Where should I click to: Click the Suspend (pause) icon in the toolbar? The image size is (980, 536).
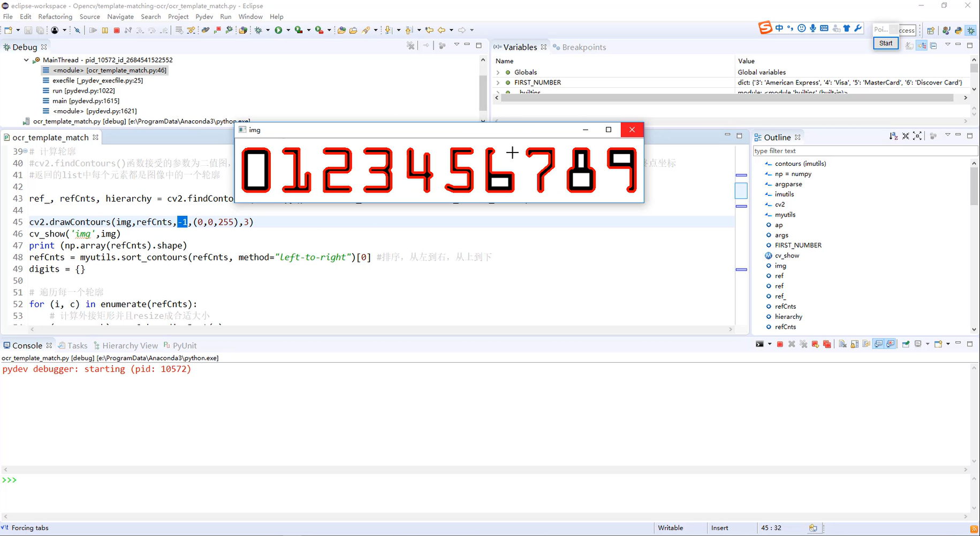[105, 30]
